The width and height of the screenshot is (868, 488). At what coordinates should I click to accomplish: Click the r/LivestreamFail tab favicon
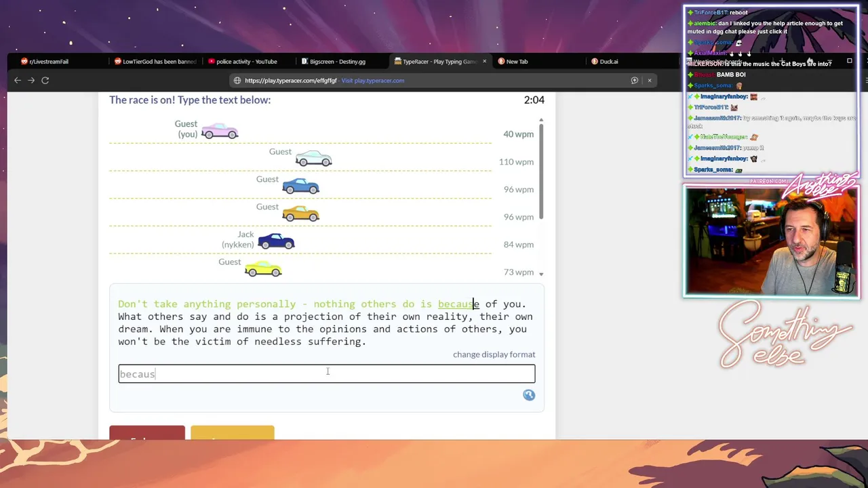pyautogui.click(x=24, y=61)
